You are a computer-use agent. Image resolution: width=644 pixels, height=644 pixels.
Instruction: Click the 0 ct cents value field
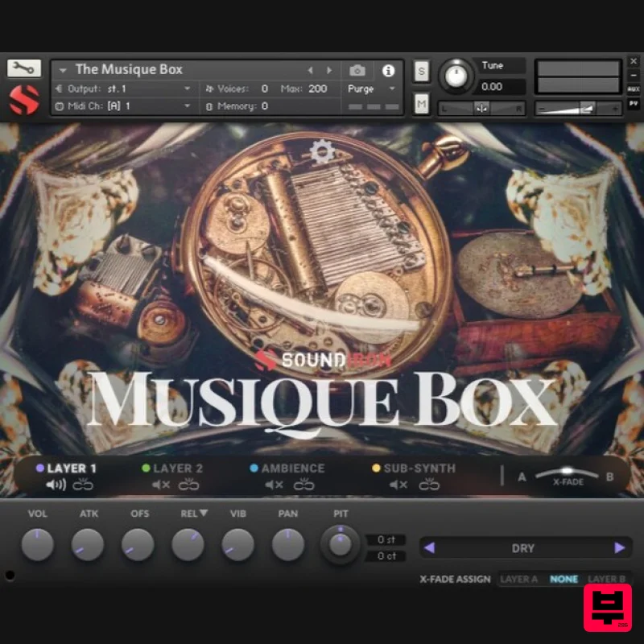click(x=386, y=556)
